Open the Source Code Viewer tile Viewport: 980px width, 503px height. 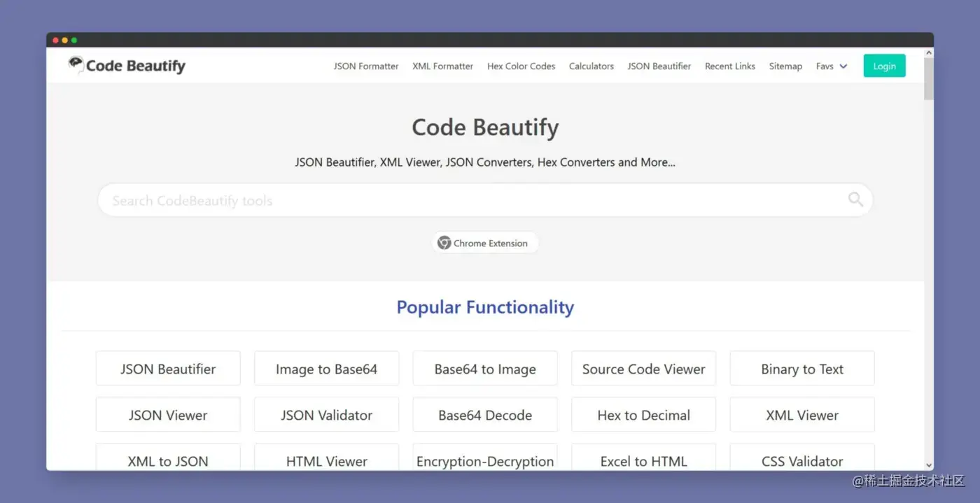(644, 369)
